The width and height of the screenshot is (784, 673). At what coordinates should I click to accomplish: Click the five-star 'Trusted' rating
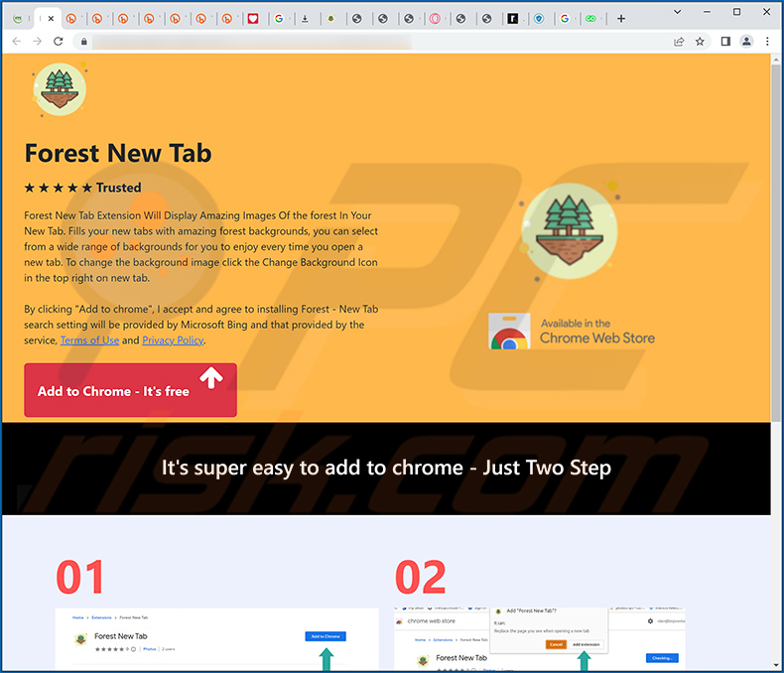(83, 188)
